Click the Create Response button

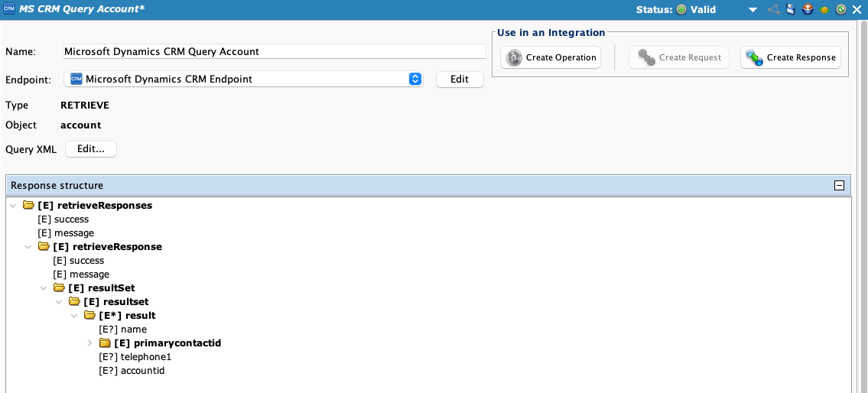791,57
